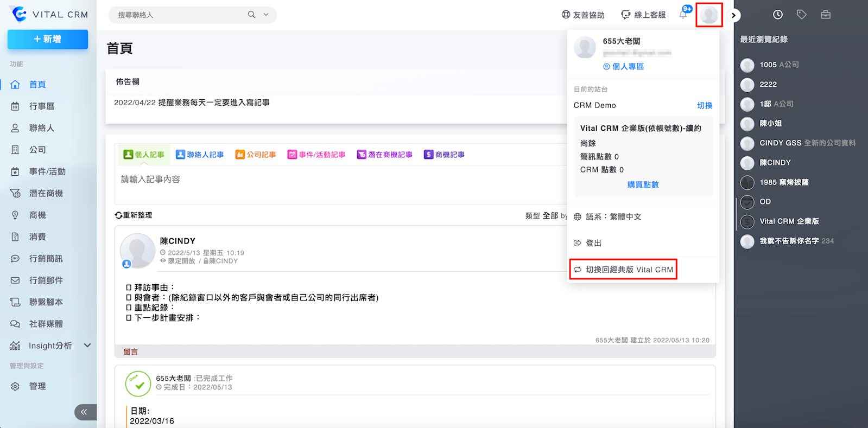Viewport: 868px width, 428px height.
Task: Click the green done checkmark icon
Action: coord(138,384)
